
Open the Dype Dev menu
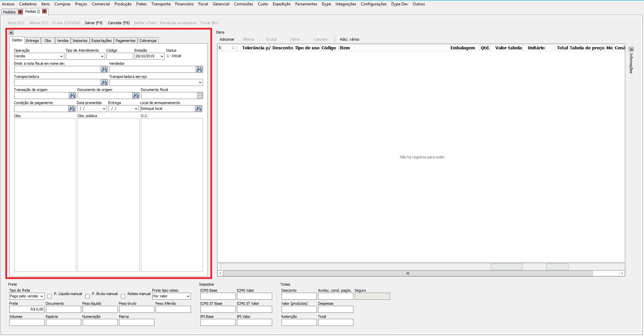400,4
